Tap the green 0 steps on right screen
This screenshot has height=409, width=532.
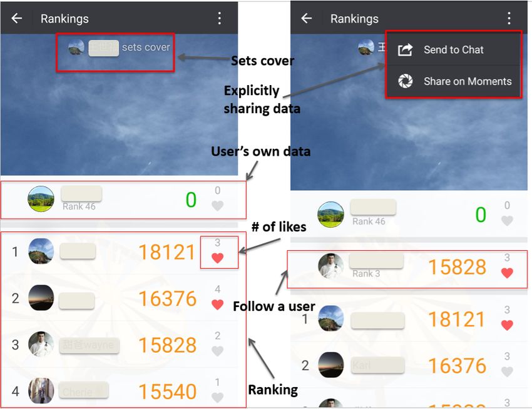coord(481,215)
